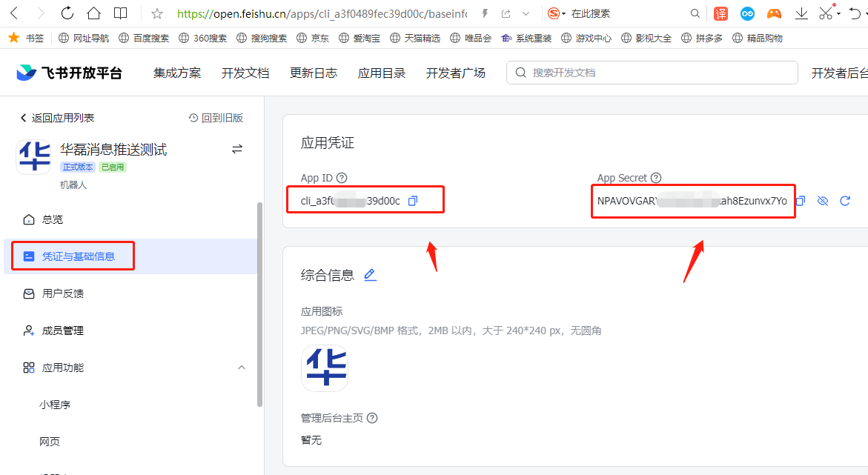This screenshot has height=475, width=868.
Task: Open the 百度搜索 bookmark
Action: point(143,39)
